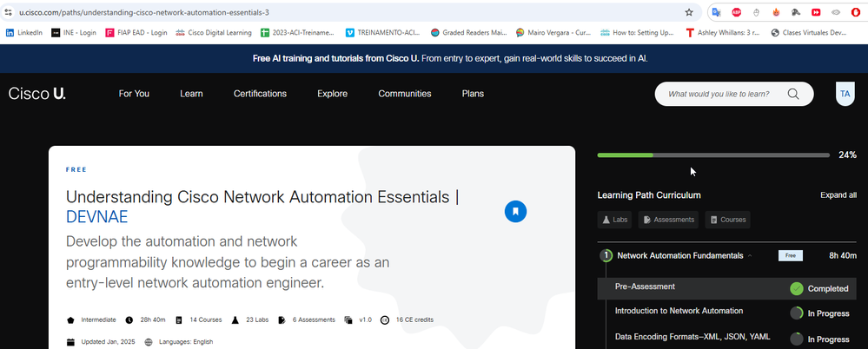The height and width of the screenshot is (349, 868).
Task: Click the 24% learning path progress bar
Action: click(713, 155)
